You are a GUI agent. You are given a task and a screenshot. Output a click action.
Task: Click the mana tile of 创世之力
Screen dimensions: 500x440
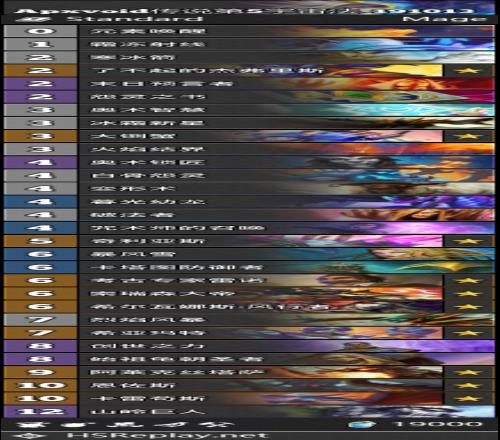(40, 346)
